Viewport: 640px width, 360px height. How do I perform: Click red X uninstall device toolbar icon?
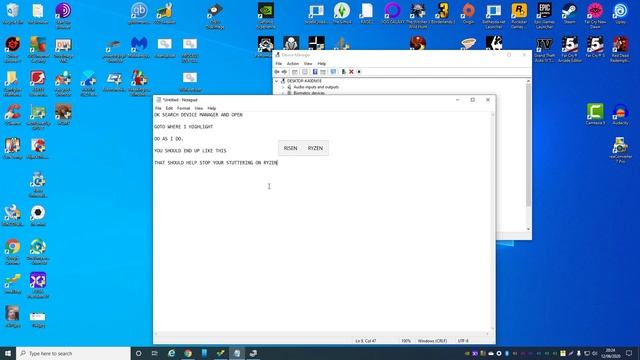[351, 72]
